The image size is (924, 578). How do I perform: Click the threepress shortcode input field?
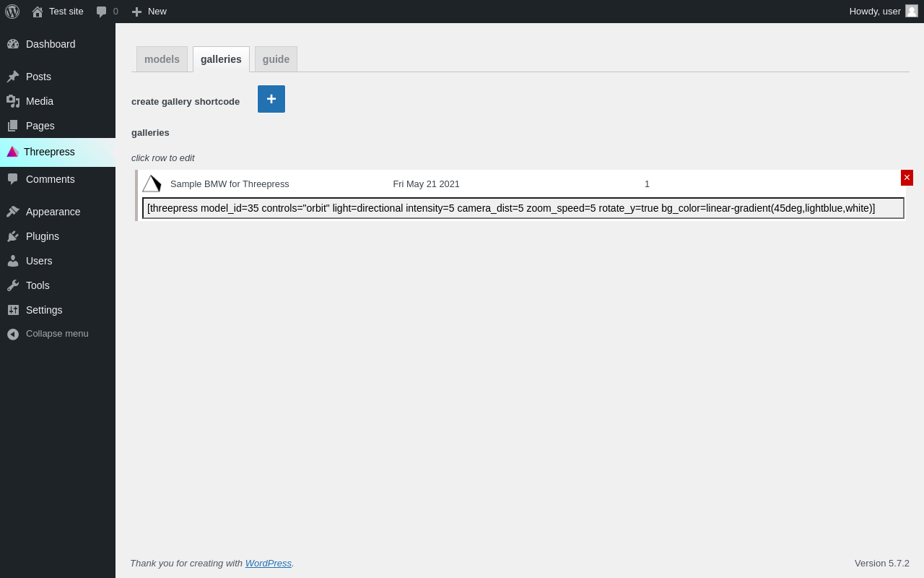523,208
